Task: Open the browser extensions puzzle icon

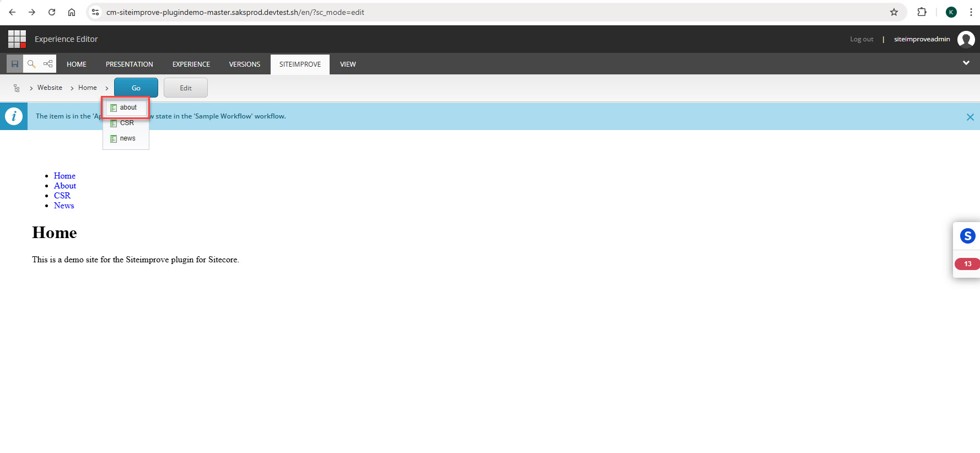Action: point(922,12)
